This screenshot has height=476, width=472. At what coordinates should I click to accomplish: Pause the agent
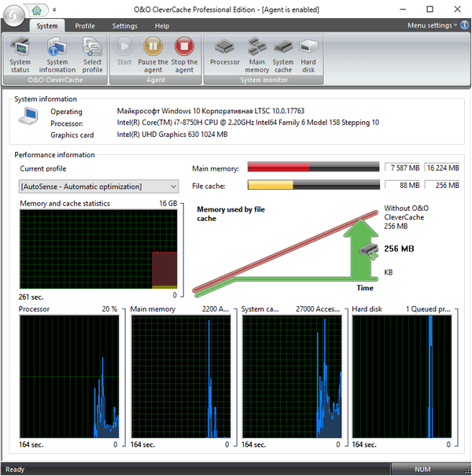(x=153, y=55)
